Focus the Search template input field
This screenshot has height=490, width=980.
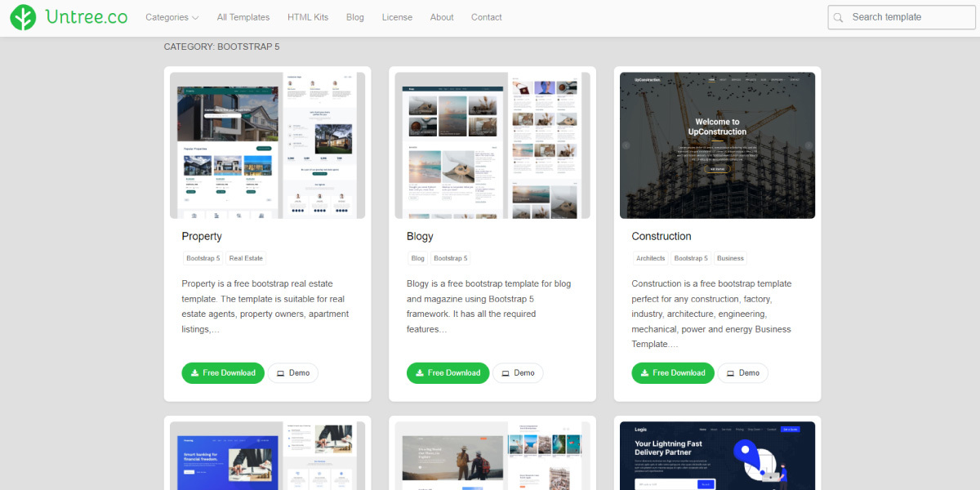(x=902, y=17)
